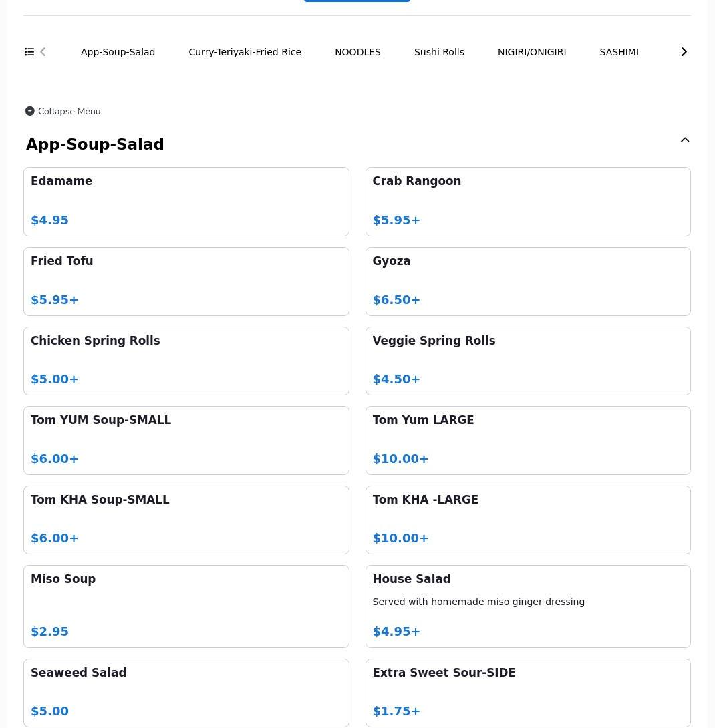Open the NIGIRI/ONIGIRI category
The height and width of the screenshot is (728, 715).
(531, 52)
